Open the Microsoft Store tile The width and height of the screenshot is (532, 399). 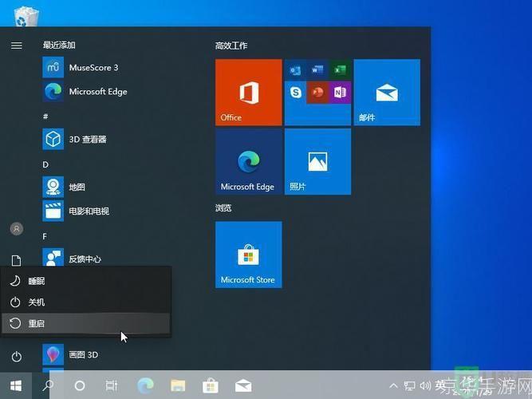(249, 255)
